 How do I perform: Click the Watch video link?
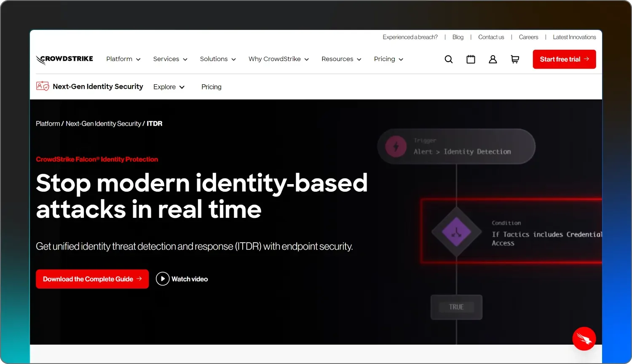point(190,279)
